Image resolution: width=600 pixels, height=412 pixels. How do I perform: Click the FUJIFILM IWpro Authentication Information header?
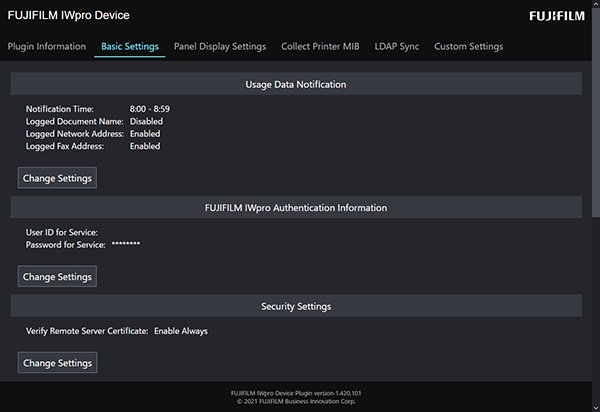coord(296,207)
